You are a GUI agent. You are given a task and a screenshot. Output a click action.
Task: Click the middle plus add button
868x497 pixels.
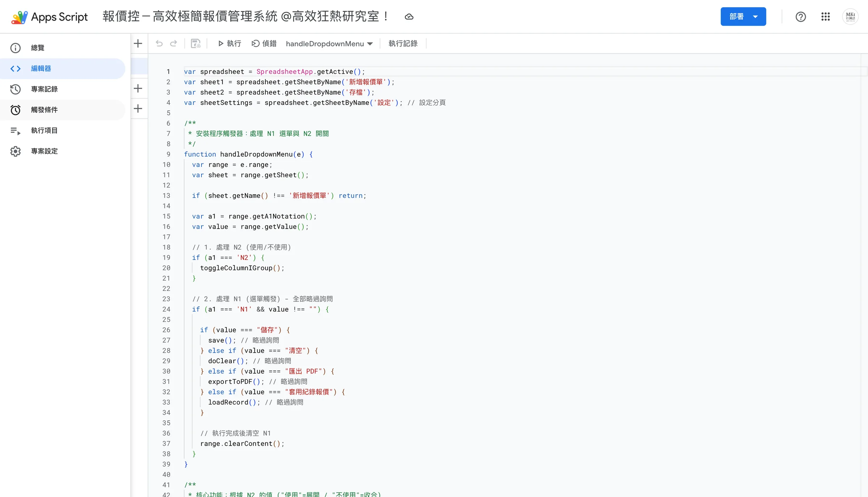138,88
